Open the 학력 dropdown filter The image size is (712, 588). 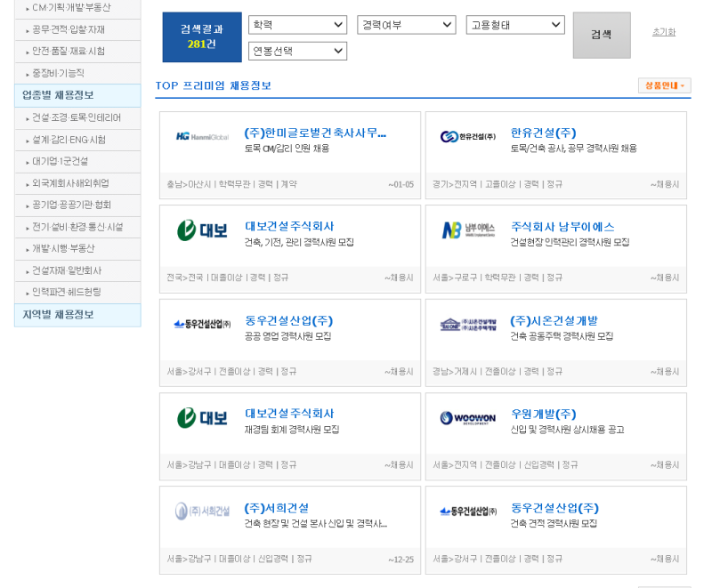click(297, 25)
